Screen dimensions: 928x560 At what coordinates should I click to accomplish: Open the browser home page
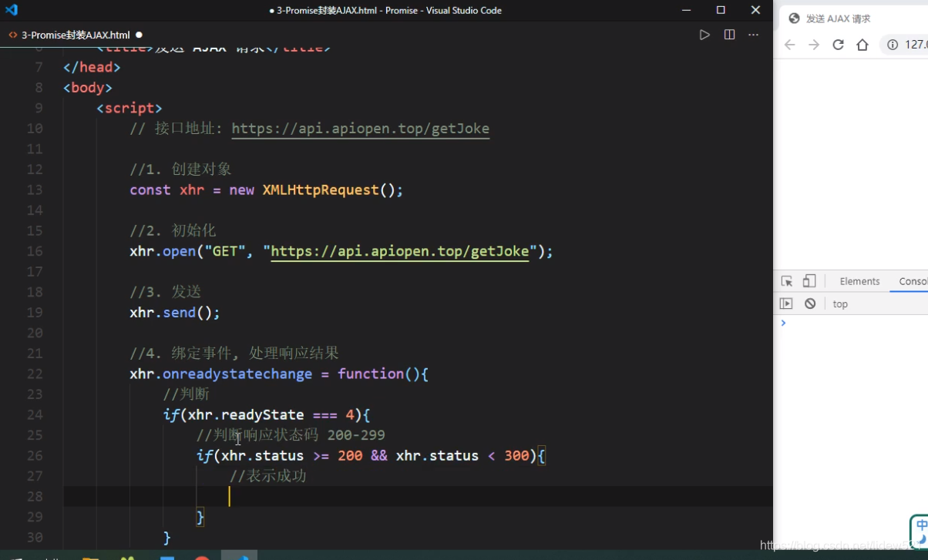pos(862,45)
